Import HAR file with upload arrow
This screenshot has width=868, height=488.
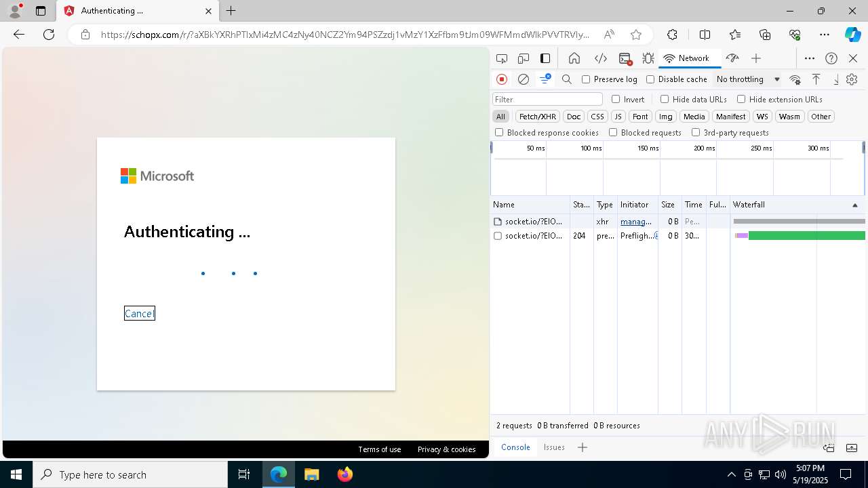coord(816,79)
